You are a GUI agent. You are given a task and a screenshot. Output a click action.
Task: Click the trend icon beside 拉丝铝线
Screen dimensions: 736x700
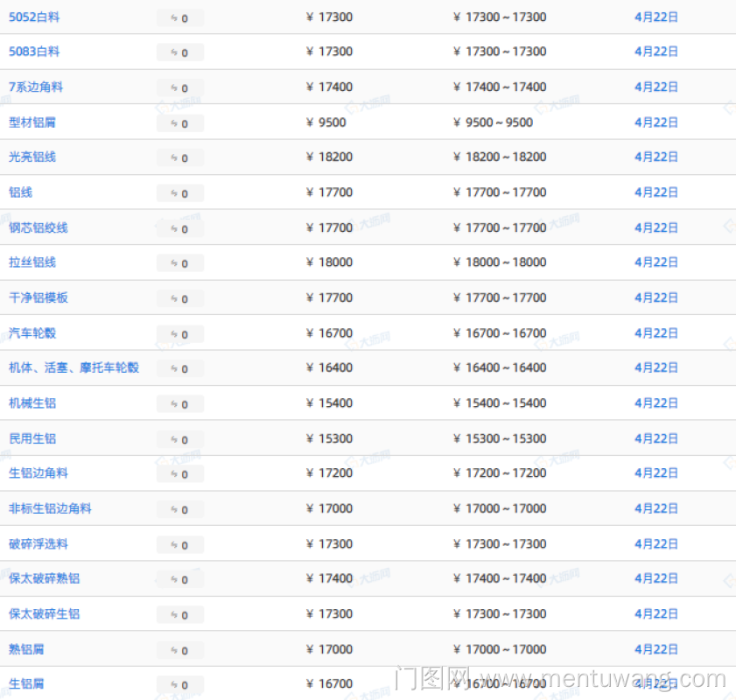(179, 263)
